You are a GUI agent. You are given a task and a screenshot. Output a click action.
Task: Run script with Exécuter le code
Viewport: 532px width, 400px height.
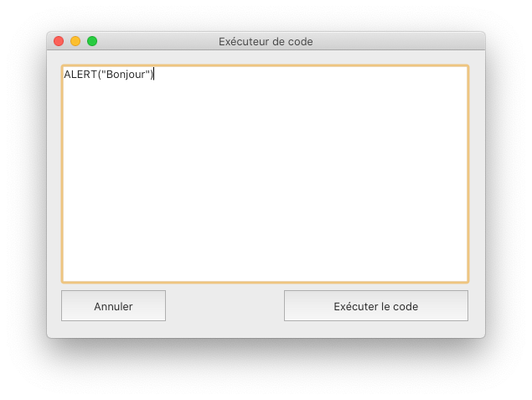pos(376,305)
